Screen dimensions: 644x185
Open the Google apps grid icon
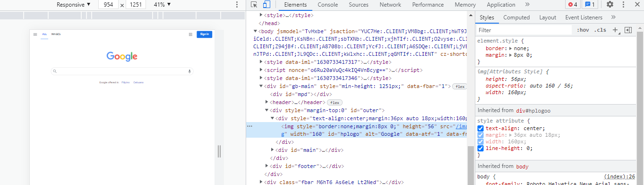190,34
